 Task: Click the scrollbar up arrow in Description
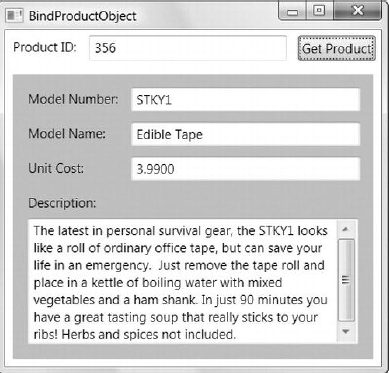(x=346, y=229)
